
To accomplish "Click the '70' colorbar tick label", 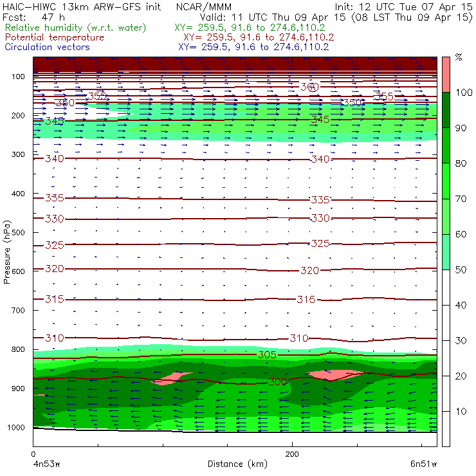I will (461, 199).
